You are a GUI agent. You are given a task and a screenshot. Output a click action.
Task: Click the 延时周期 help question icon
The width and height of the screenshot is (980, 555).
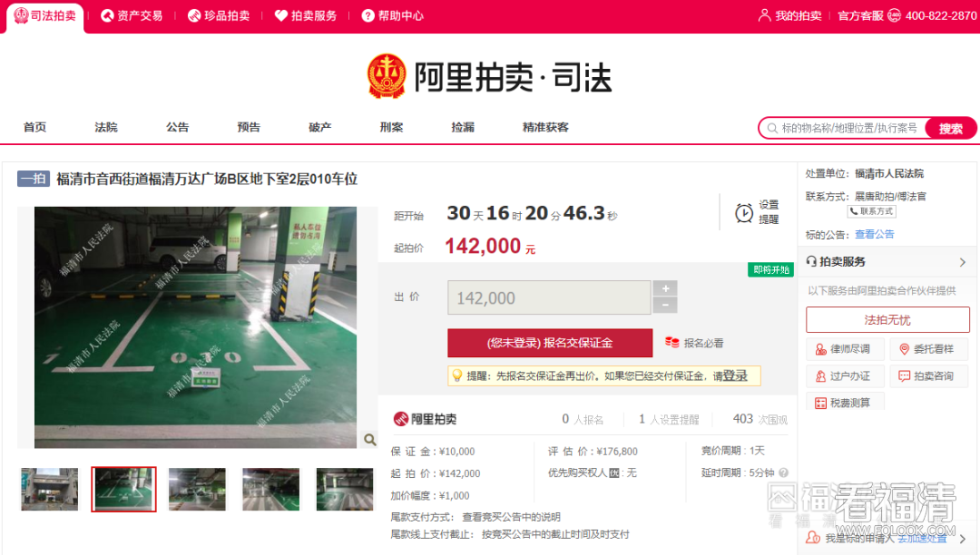pos(783,472)
